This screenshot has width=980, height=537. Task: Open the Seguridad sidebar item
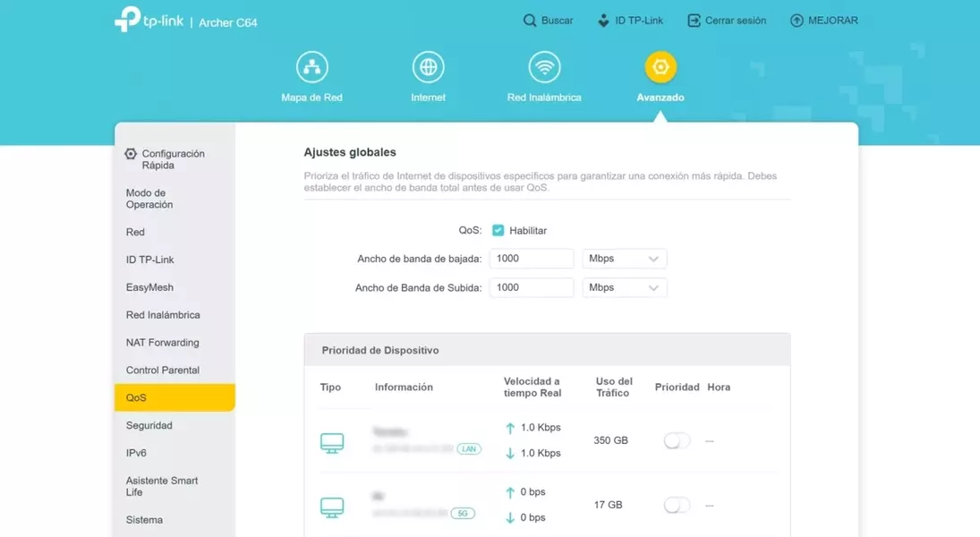click(149, 426)
